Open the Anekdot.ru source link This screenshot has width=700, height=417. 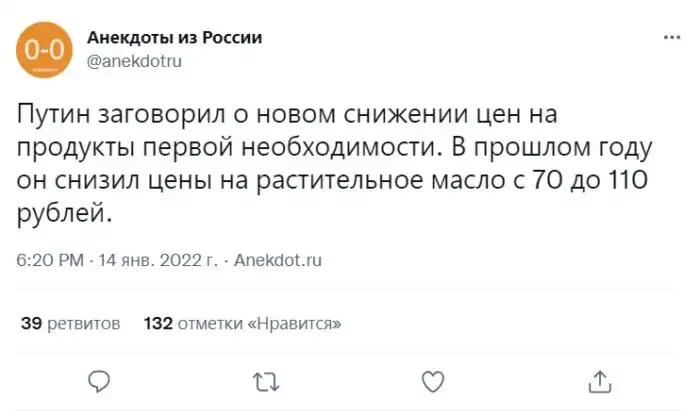277,260
